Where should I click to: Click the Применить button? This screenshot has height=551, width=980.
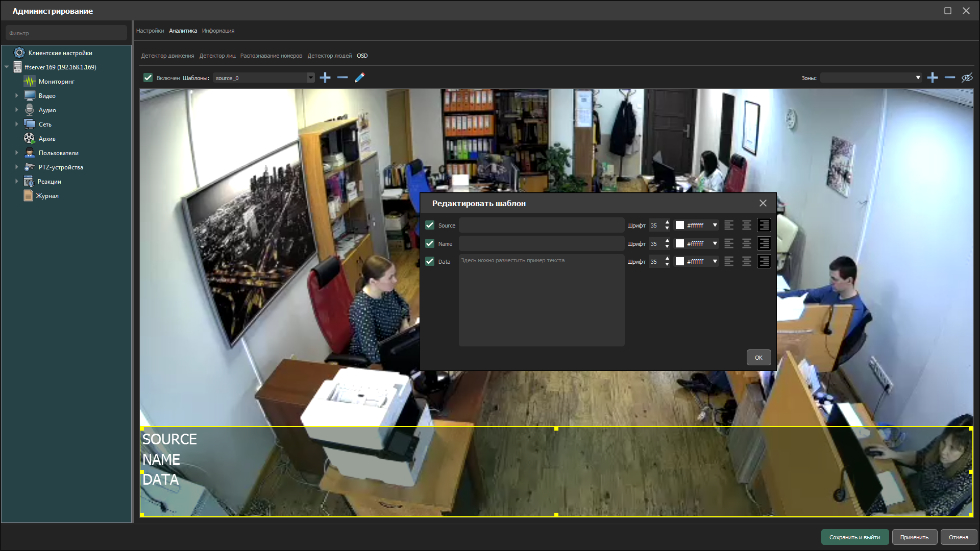tap(914, 537)
